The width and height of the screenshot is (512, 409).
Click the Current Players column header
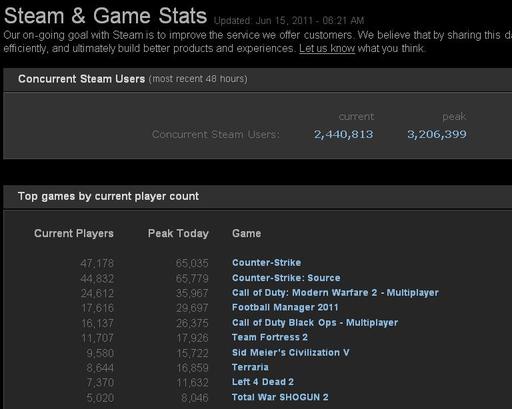click(74, 233)
